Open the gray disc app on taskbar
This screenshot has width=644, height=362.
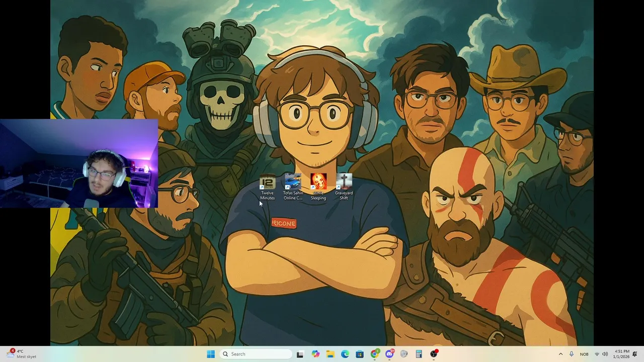(x=404, y=354)
